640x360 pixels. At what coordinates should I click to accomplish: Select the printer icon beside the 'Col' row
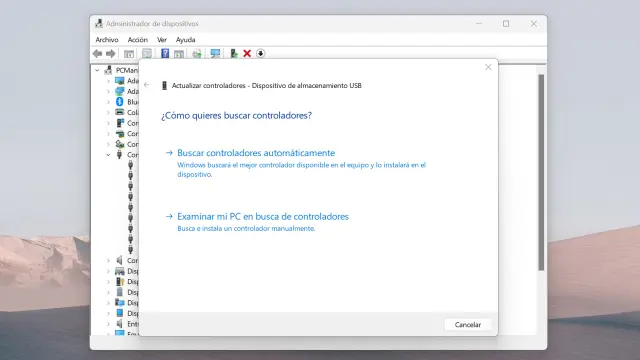120,112
